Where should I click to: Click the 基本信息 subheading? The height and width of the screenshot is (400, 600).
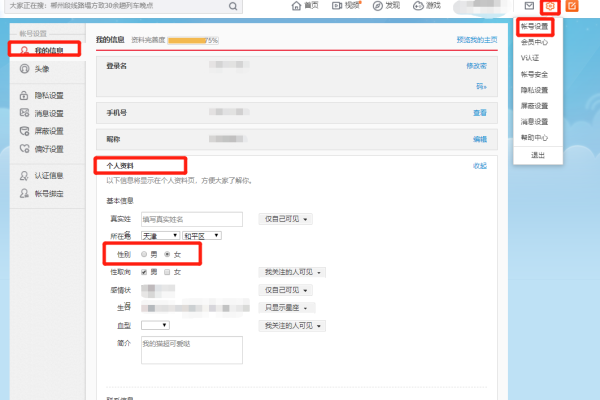coord(120,201)
